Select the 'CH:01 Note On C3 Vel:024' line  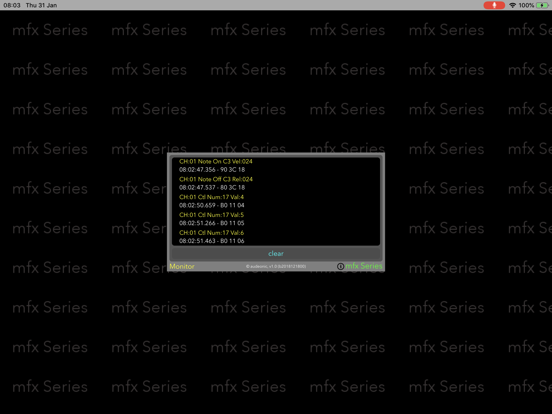216,162
